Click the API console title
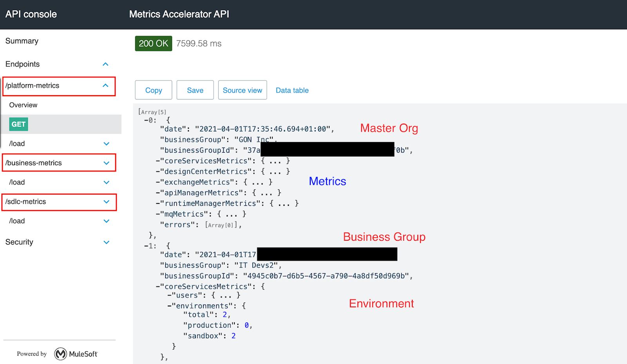The image size is (627, 364). 31,14
